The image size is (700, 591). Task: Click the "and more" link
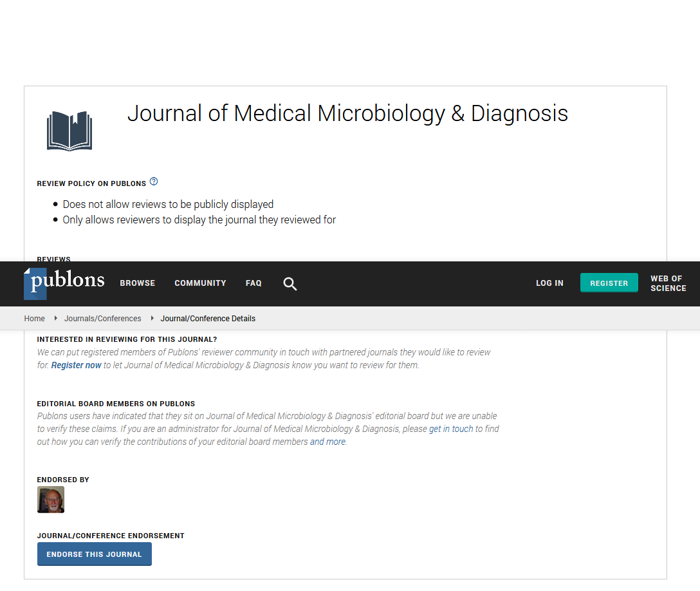(328, 442)
